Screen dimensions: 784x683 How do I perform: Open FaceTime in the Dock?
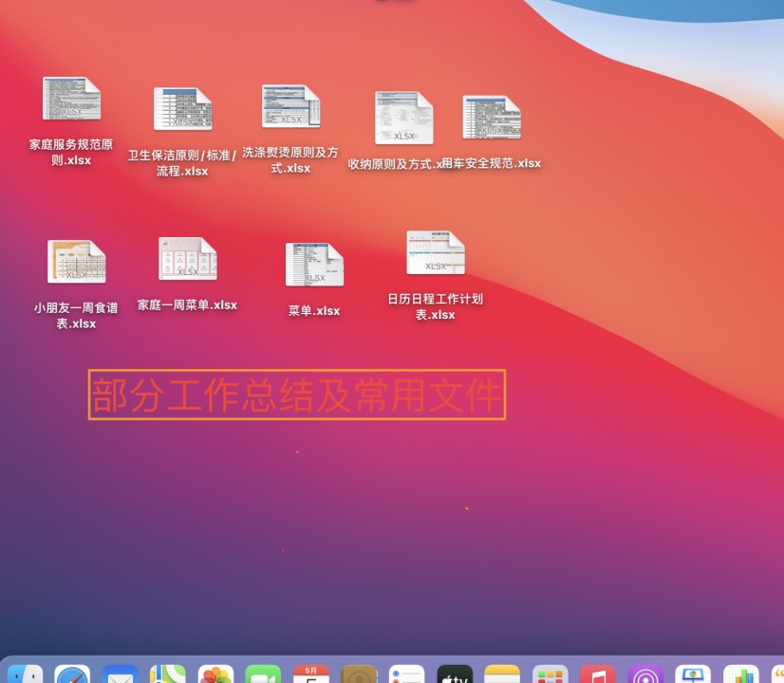(x=264, y=674)
